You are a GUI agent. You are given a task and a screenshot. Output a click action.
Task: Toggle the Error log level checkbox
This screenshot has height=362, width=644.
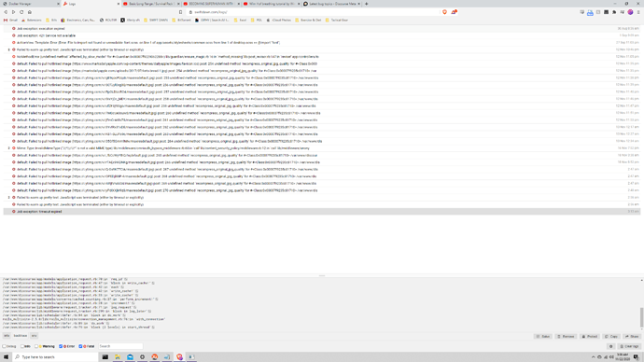(x=61, y=346)
